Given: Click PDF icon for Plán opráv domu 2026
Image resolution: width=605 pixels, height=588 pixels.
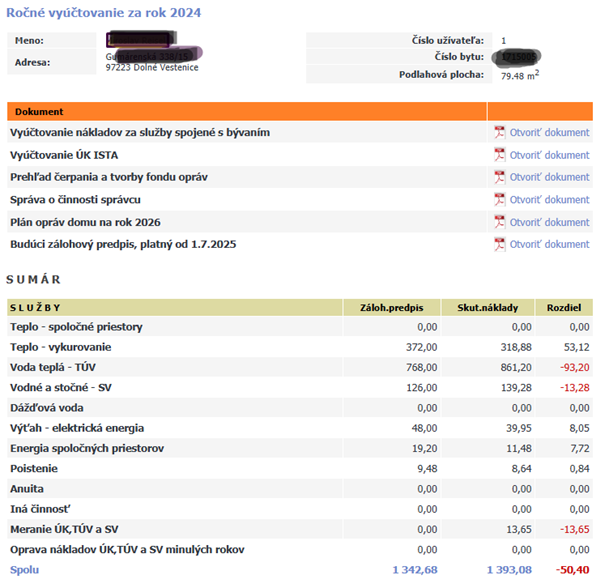Looking at the screenshot, I should (500, 222).
